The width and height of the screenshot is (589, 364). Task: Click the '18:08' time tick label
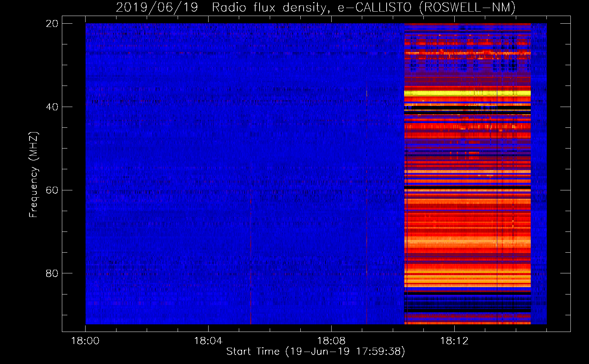[331, 341]
